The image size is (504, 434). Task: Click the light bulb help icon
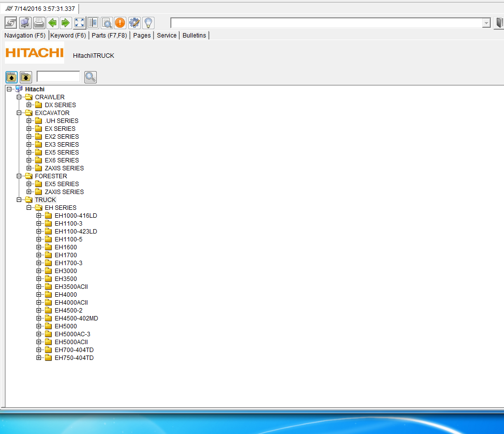[x=148, y=23]
